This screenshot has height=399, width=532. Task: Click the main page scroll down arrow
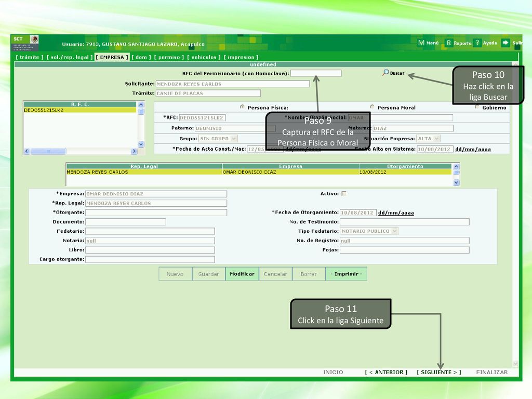tap(515, 363)
